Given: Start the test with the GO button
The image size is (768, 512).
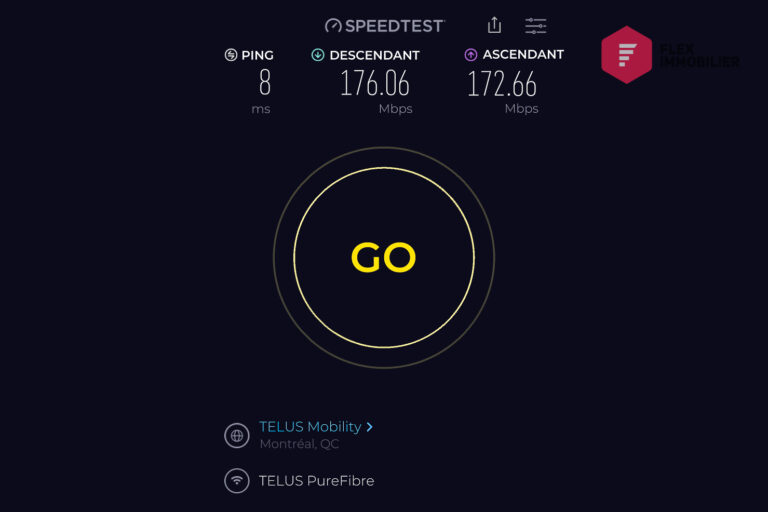Looking at the screenshot, I should coord(384,258).
